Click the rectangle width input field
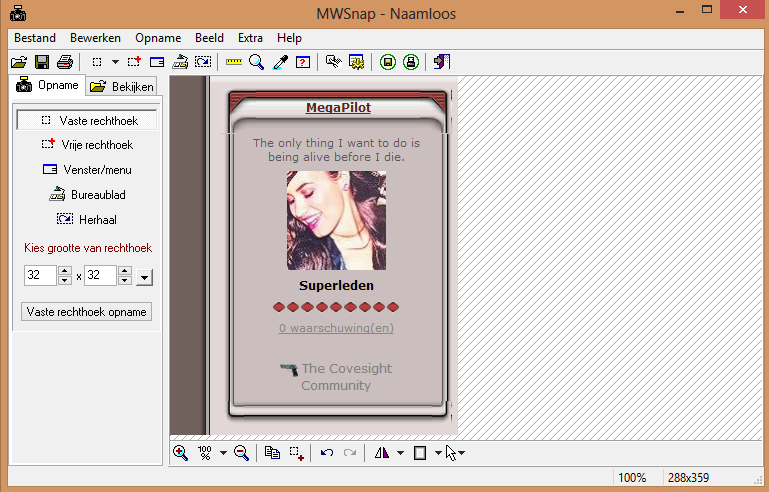769x492 pixels. 40,275
